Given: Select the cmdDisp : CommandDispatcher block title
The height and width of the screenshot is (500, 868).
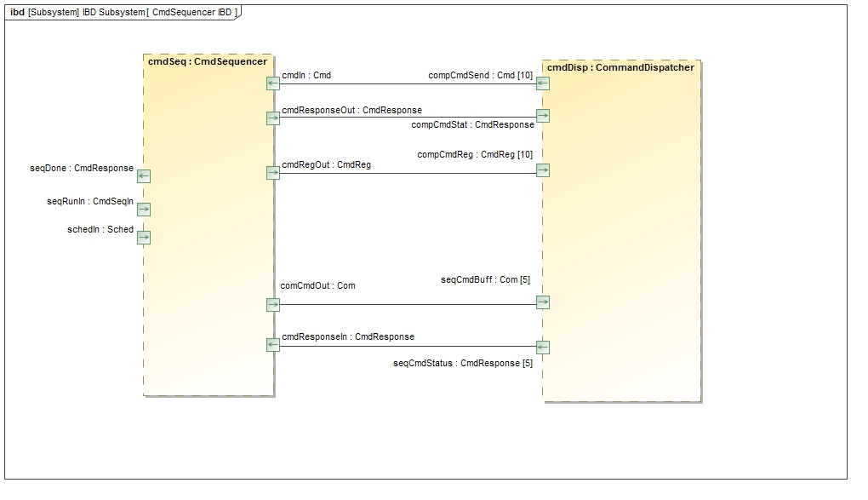Looking at the screenshot, I should pos(620,67).
